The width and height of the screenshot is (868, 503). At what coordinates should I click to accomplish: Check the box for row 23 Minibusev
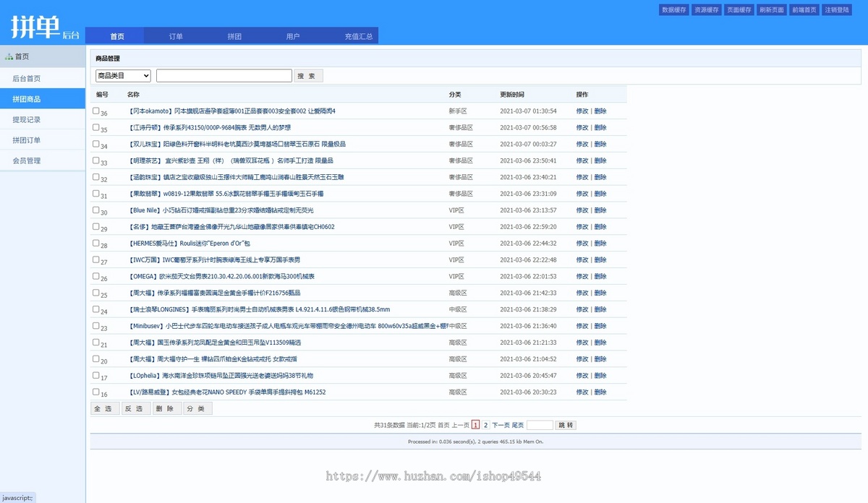96,325
